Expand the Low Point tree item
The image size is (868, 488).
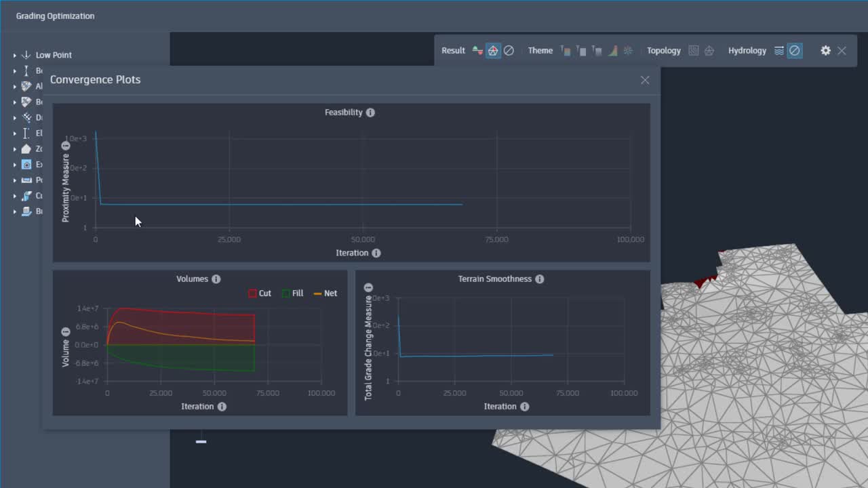coord(15,56)
